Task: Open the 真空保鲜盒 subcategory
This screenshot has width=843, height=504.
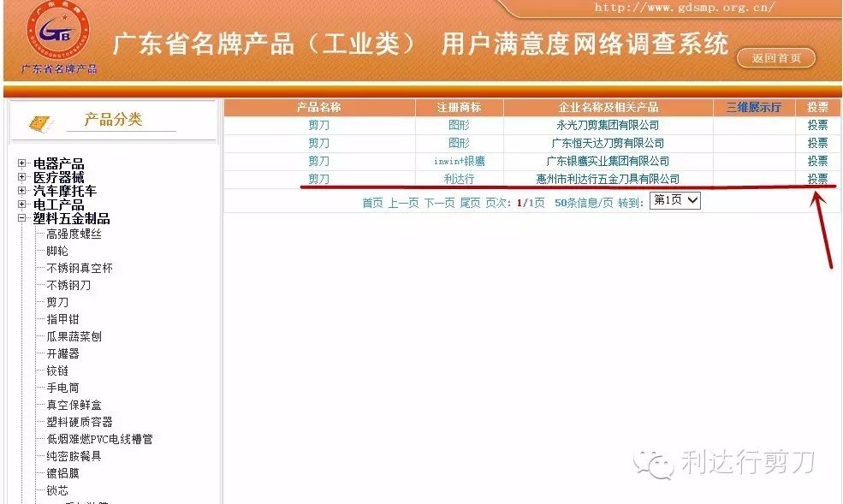Action: click(74, 405)
